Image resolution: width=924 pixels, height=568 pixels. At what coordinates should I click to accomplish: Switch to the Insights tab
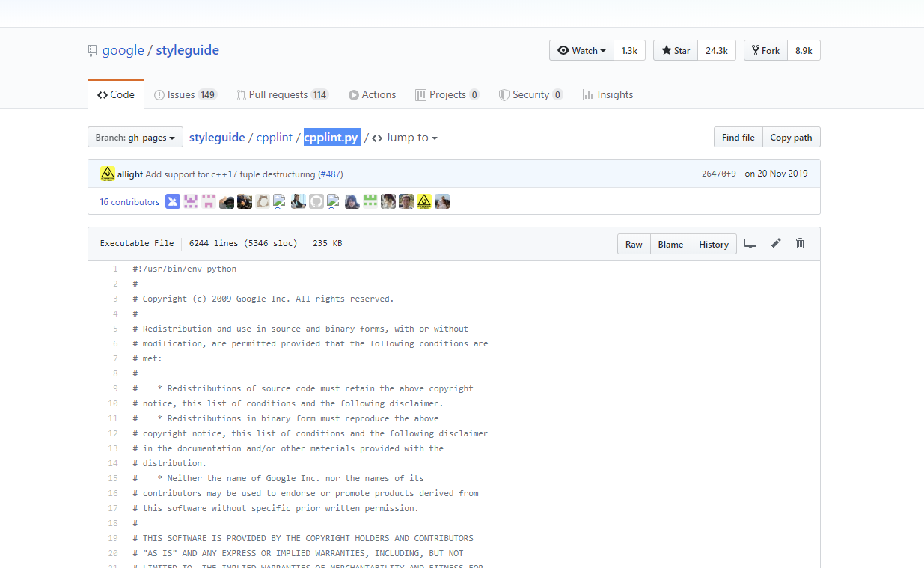(x=608, y=94)
